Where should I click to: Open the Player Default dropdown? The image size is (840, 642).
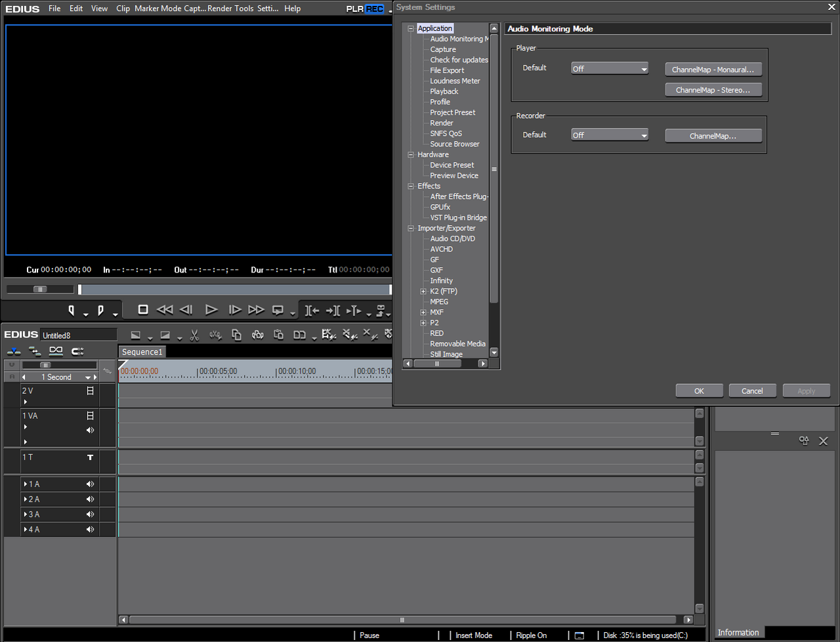click(610, 69)
